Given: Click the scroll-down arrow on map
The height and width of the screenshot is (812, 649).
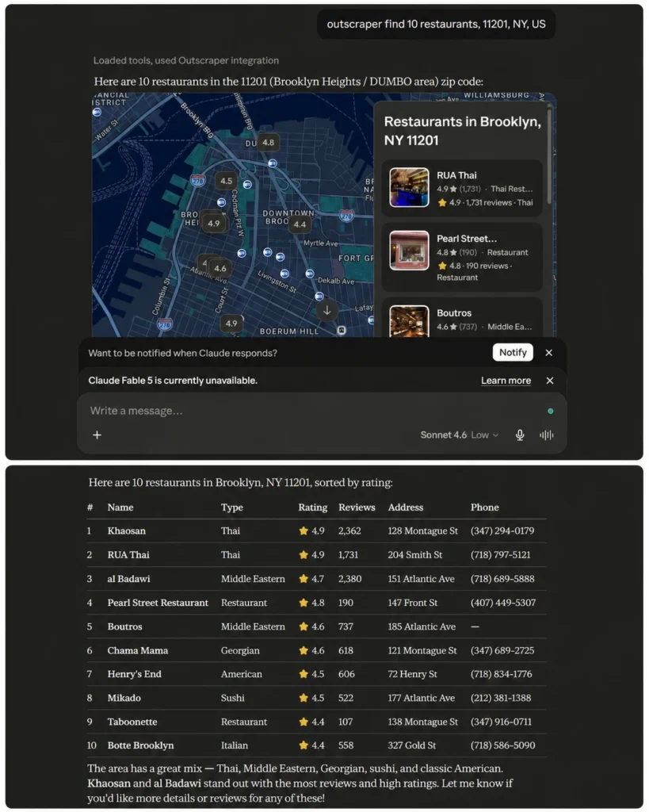Looking at the screenshot, I should point(327,311).
